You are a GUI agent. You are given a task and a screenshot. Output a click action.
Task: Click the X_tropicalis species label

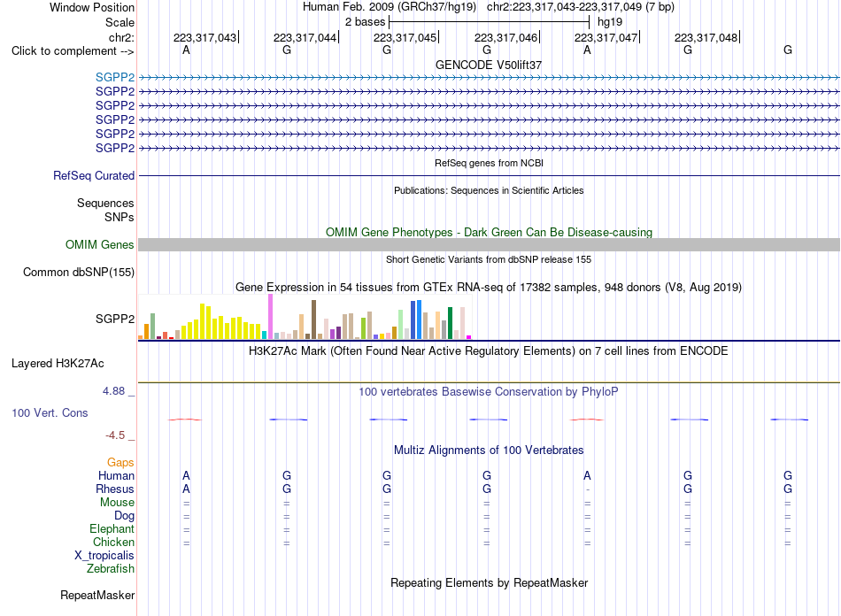[104, 556]
